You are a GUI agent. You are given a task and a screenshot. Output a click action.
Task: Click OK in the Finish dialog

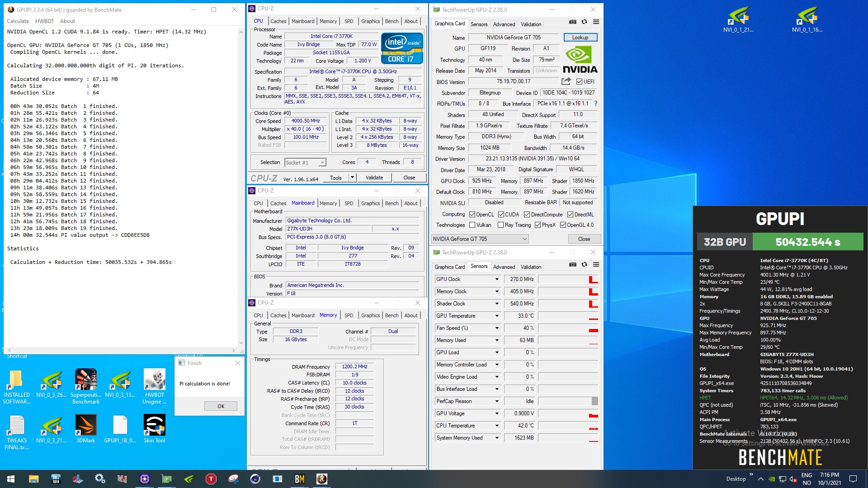(x=221, y=406)
